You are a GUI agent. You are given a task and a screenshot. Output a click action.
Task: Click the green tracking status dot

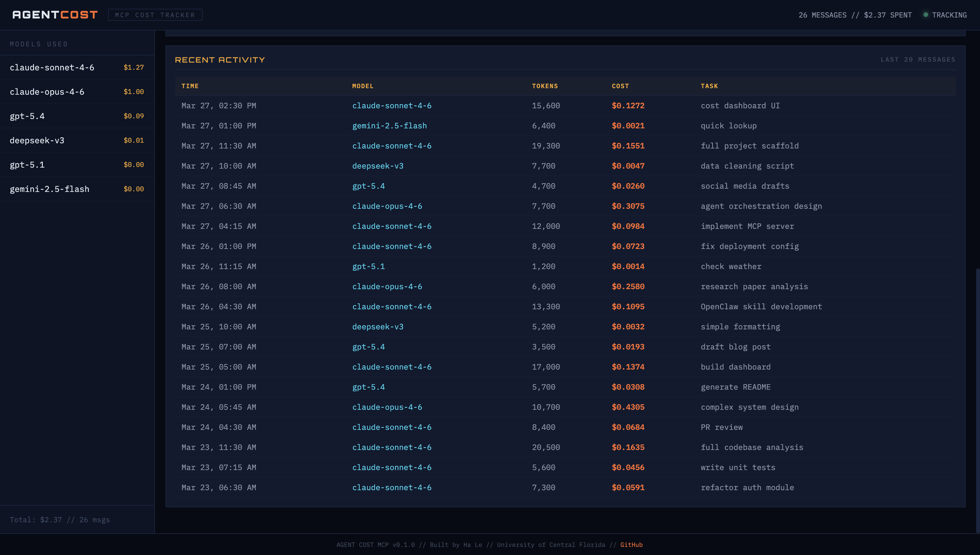click(x=926, y=15)
